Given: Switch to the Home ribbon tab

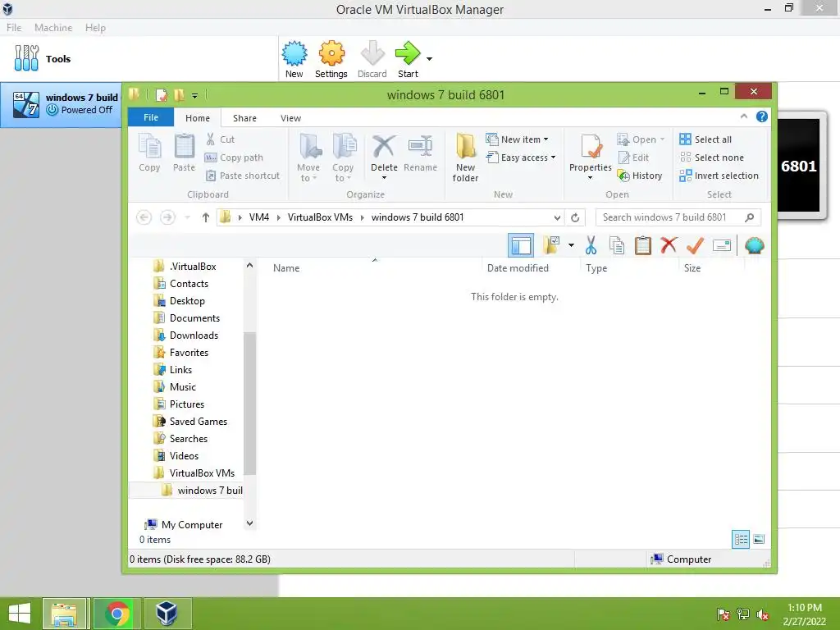Looking at the screenshot, I should click(x=198, y=118).
